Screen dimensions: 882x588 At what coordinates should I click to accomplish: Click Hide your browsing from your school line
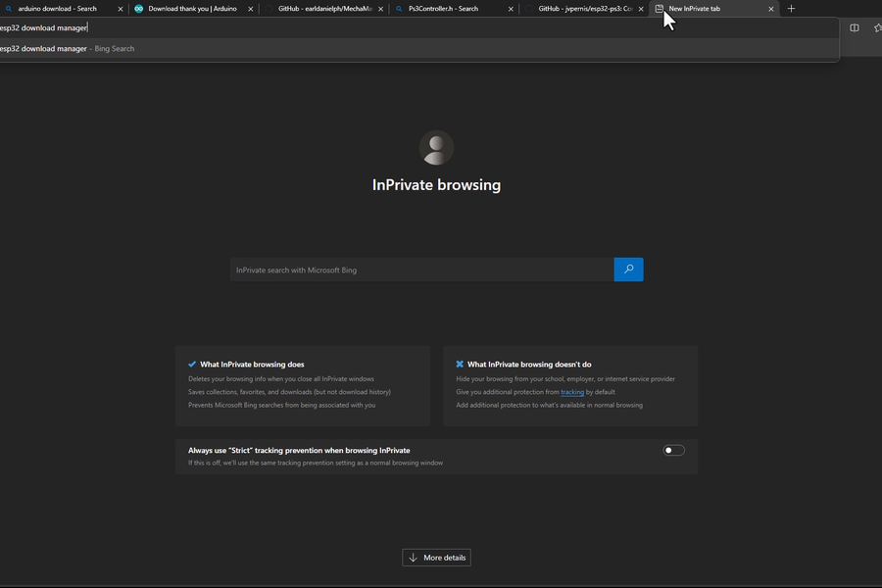565,378
